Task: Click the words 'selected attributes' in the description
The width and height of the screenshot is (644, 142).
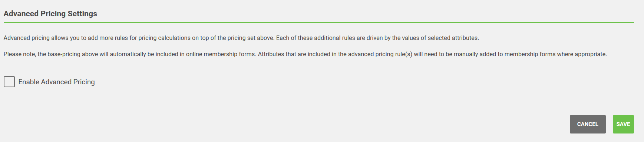Action: point(453,38)
